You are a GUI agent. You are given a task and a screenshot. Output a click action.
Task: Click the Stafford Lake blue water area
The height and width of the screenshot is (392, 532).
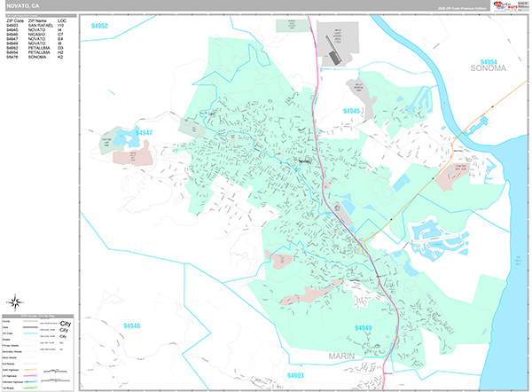click(x=125, y=138)
